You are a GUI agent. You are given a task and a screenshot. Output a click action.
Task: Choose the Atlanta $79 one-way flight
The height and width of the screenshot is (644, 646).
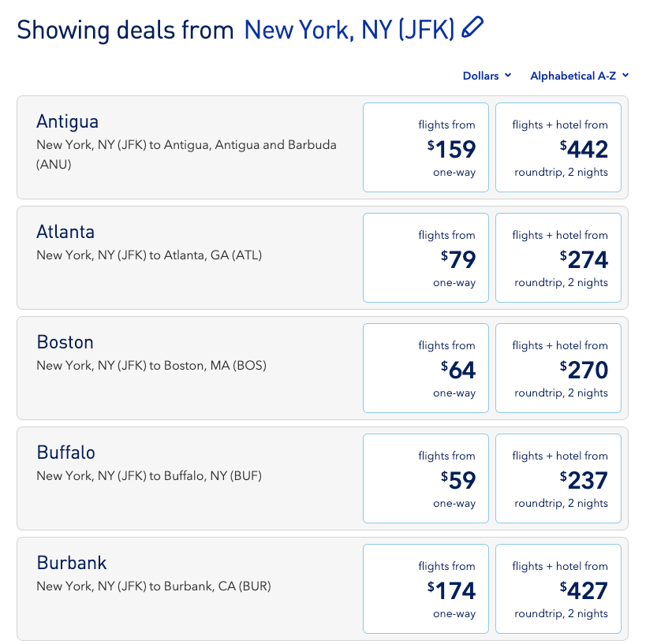(426, 258)
